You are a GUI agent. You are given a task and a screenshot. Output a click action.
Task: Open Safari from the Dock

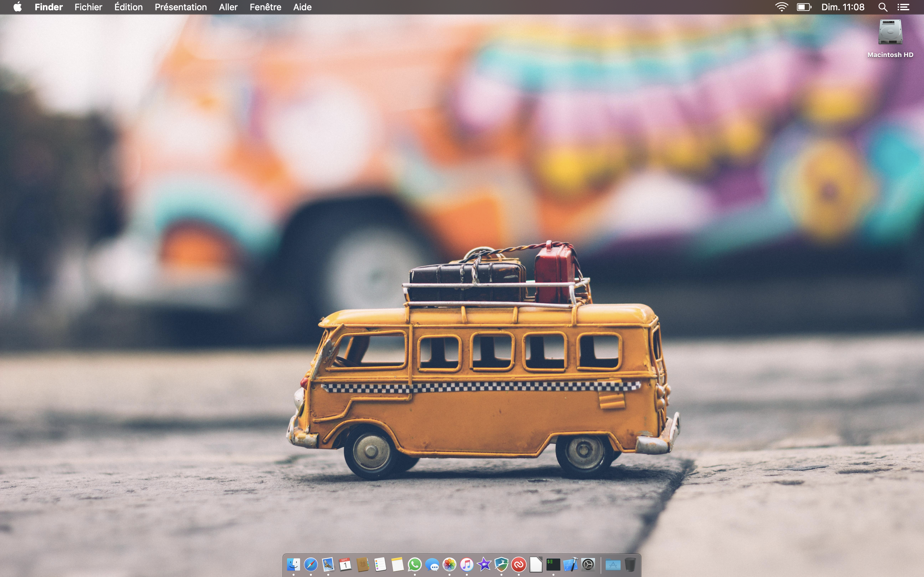(311, 564)
